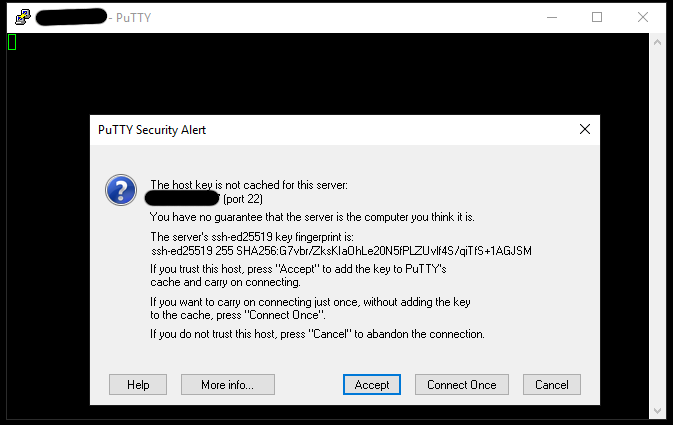
Task: Close the main PuTTY window
Action: (x=643, y=18)
